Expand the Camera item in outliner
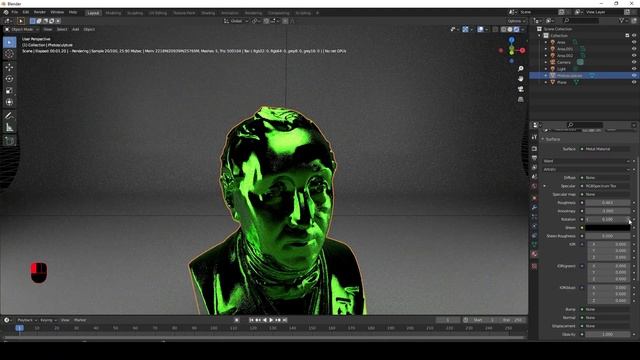The height and width of the screenshot is (360, 640). point(546,62)
